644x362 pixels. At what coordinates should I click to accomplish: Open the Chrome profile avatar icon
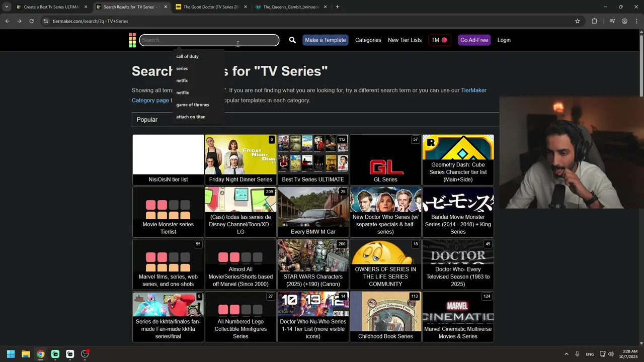(x=624, y=21)
